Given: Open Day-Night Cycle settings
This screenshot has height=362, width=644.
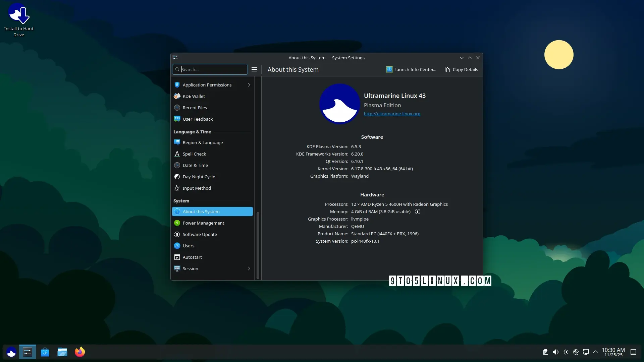Looking at the screenshot, I should click(x=199, y=177).
